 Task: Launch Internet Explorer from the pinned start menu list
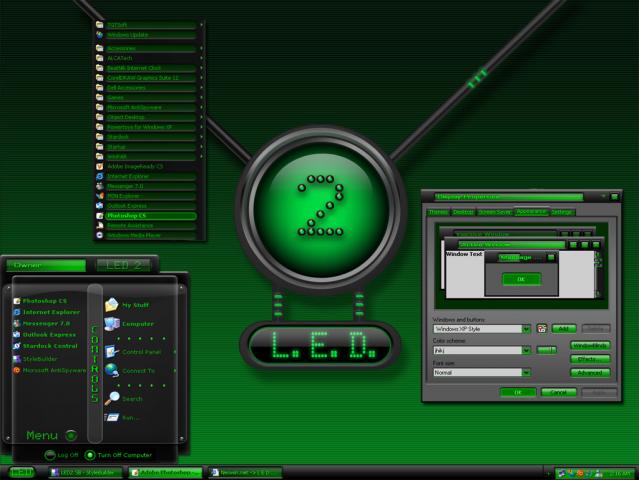46,312
